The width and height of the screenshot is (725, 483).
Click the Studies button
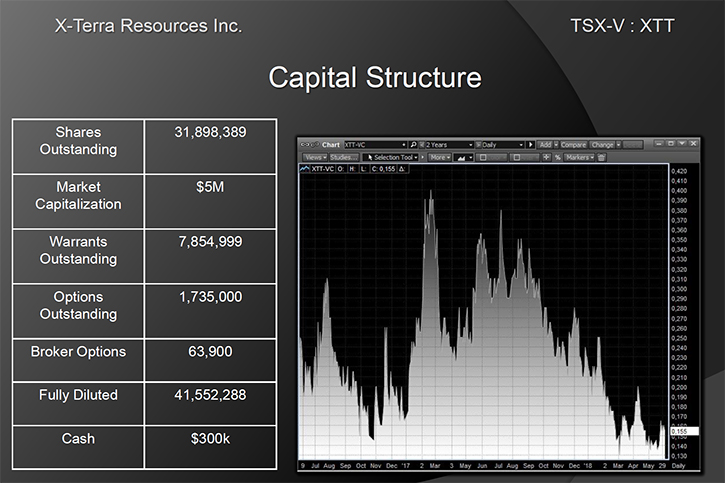(x=344, y=157)
